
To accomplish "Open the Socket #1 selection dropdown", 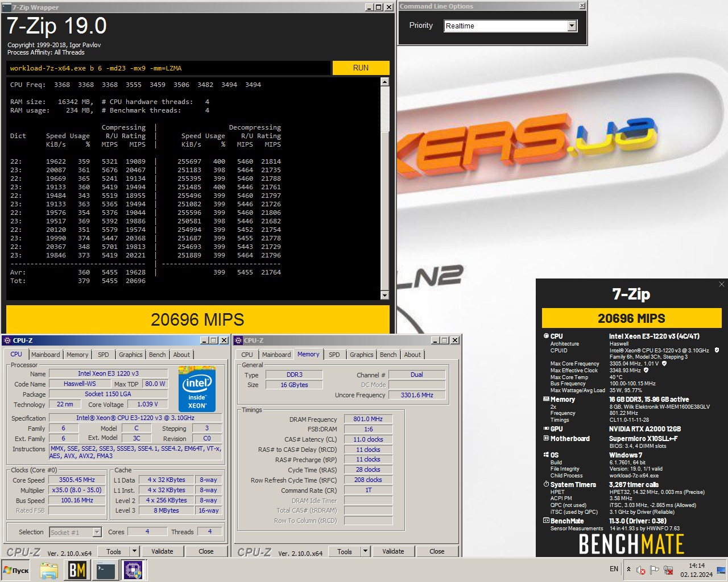I will (97, 532).
